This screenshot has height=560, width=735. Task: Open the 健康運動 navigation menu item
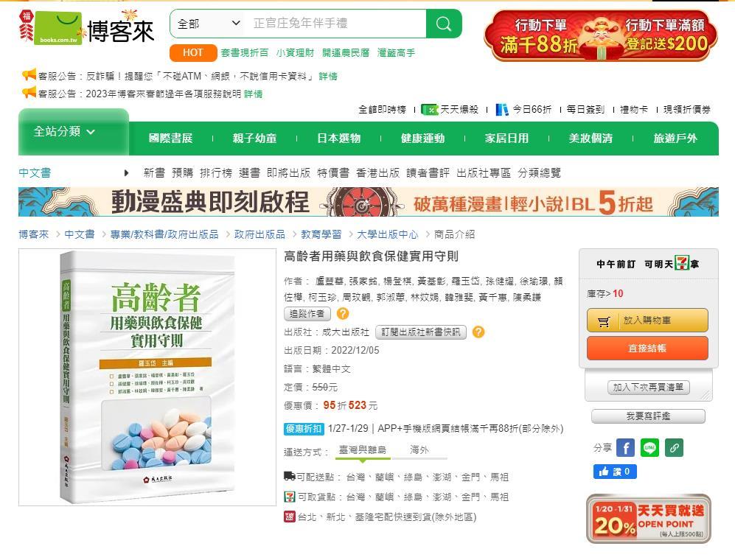pyautogui.click(x=423, y=139)
